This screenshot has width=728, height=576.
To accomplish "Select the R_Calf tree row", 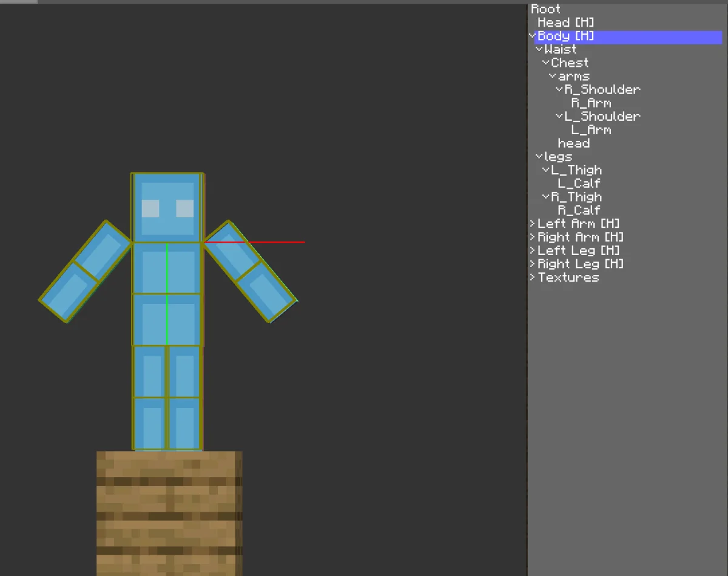I will [579, 211].
